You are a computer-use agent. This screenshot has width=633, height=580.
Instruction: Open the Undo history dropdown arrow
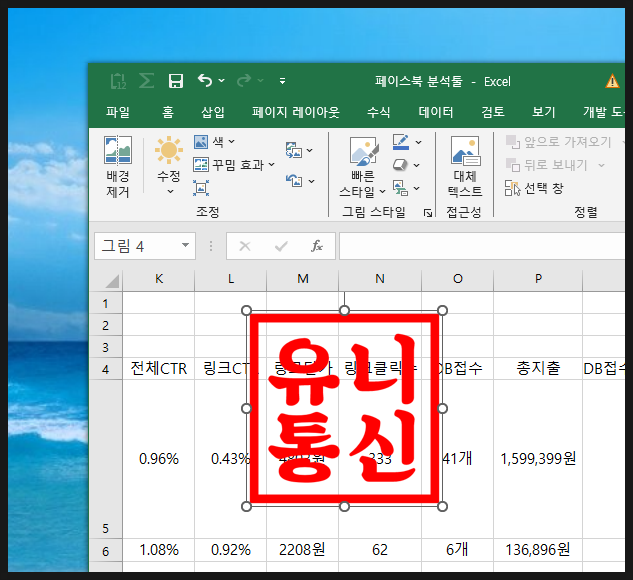[x=222, y=81]
